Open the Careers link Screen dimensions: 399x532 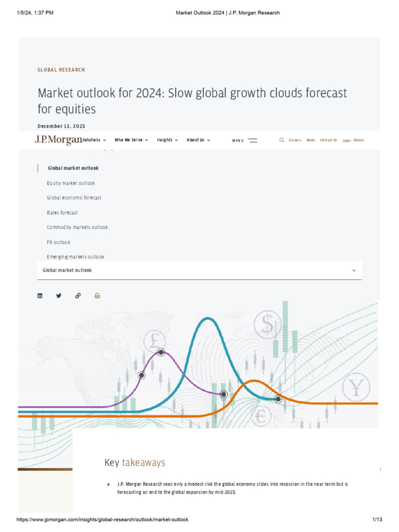[x=295, y=140]
